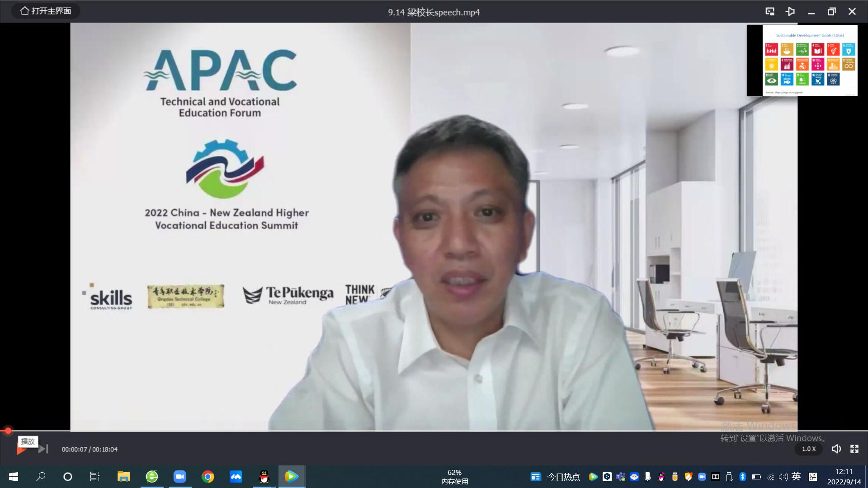Image resolution: width=868 pixels, height=488 pixels.
Task: Open the system clock and calendar flyout
Action: coord(844,477)
